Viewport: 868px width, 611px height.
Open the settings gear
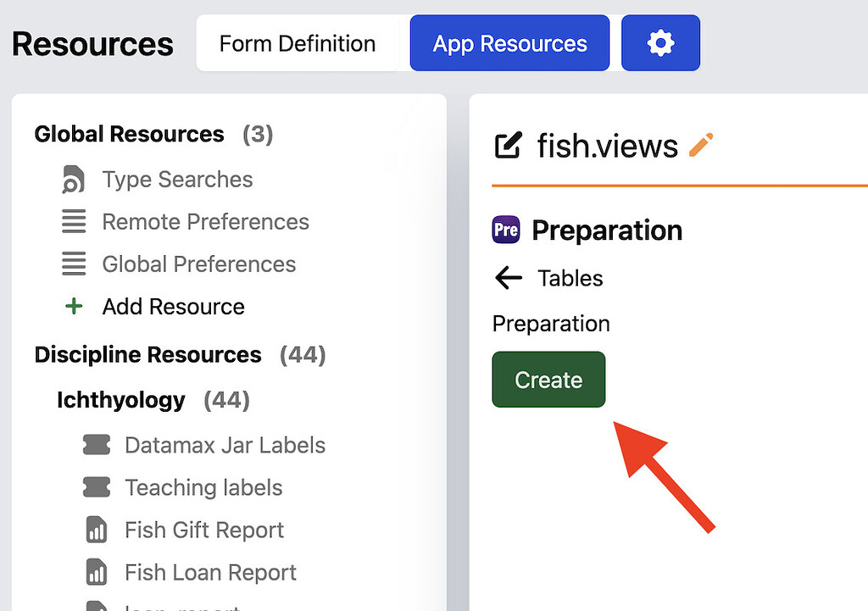pyautogui.click(x=660, y=42)
